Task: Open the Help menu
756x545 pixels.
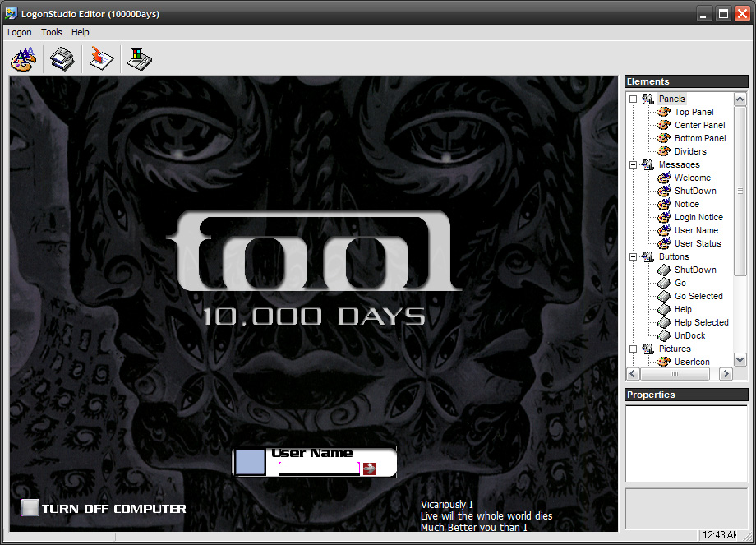Action: [80, 32]
